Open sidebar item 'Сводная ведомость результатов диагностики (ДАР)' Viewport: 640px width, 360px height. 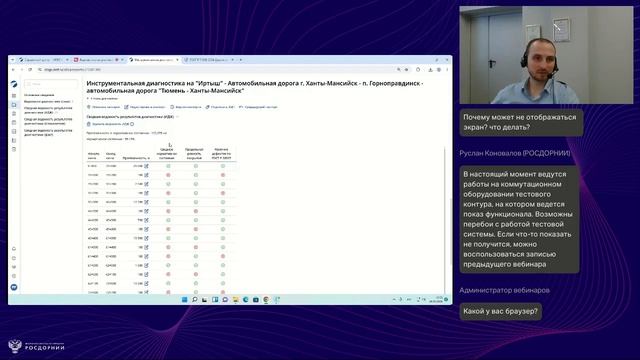pyautogui.click(x=48, y=132)
